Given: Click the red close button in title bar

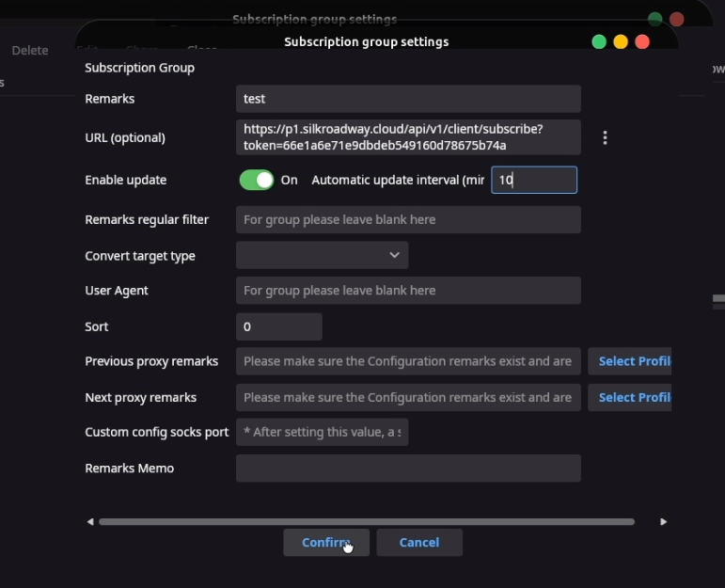Looking at the screenshot, I should (642, 41).
